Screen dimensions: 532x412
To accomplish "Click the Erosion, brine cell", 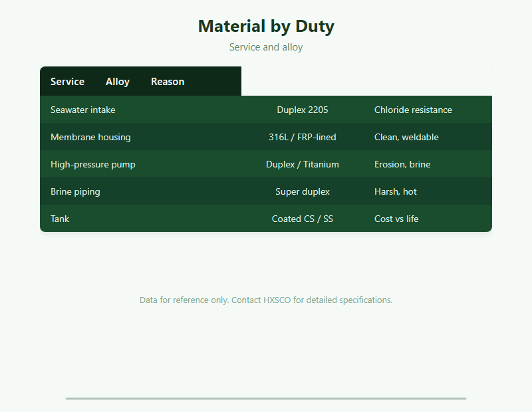I will [428, 164].
